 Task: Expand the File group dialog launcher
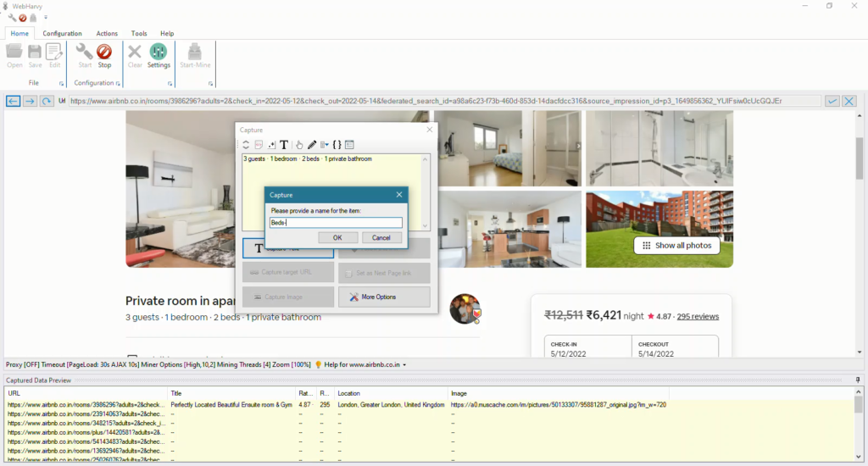pyautogui.click(x=61, y=84)
